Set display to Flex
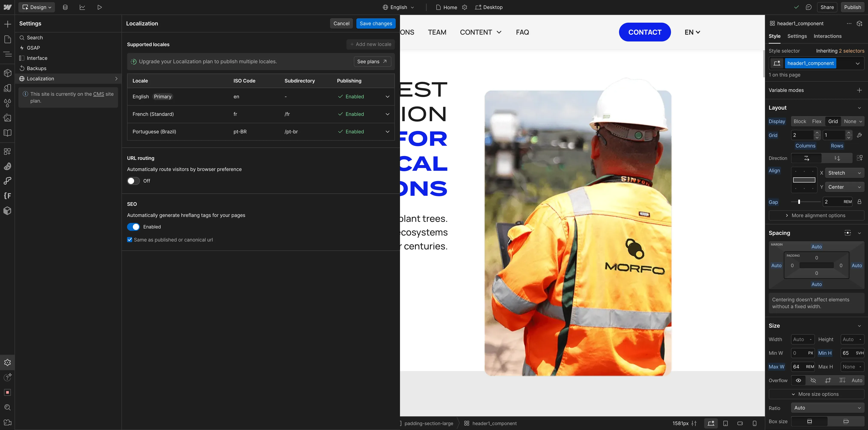The image size is (868, 430). [816, 121]
